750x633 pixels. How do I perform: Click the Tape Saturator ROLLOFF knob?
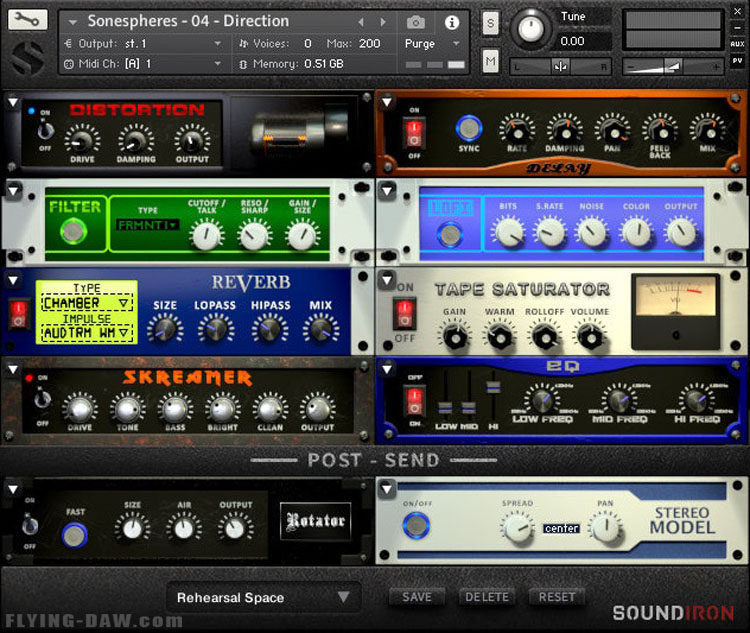click(x=544, y=336)
